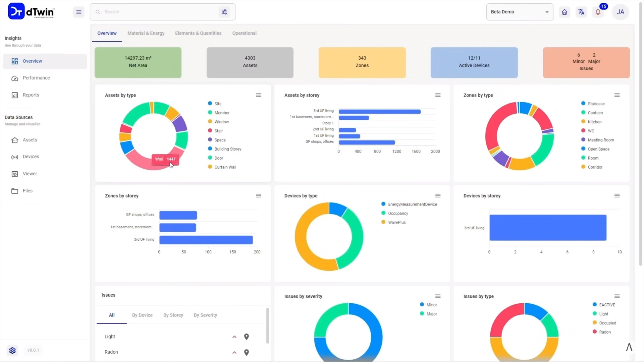Select the By Severity issues tab
The width and height of the screenshot is (644, 362).
[x=205, y=315]
